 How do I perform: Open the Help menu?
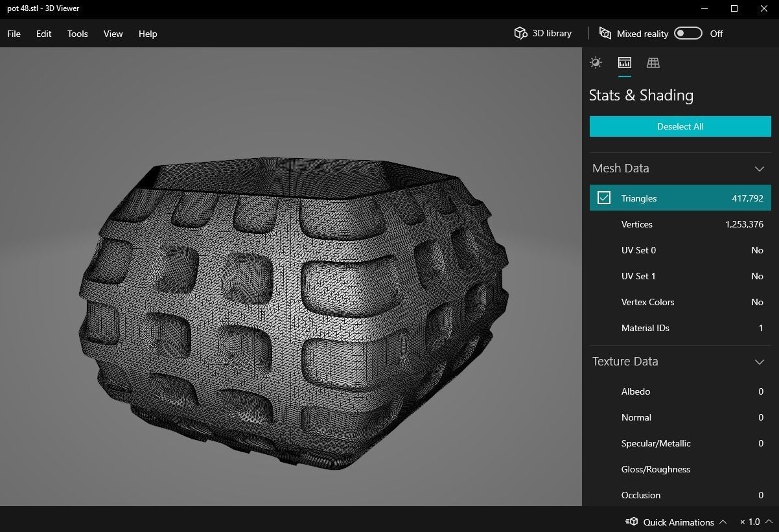[148, 34]
